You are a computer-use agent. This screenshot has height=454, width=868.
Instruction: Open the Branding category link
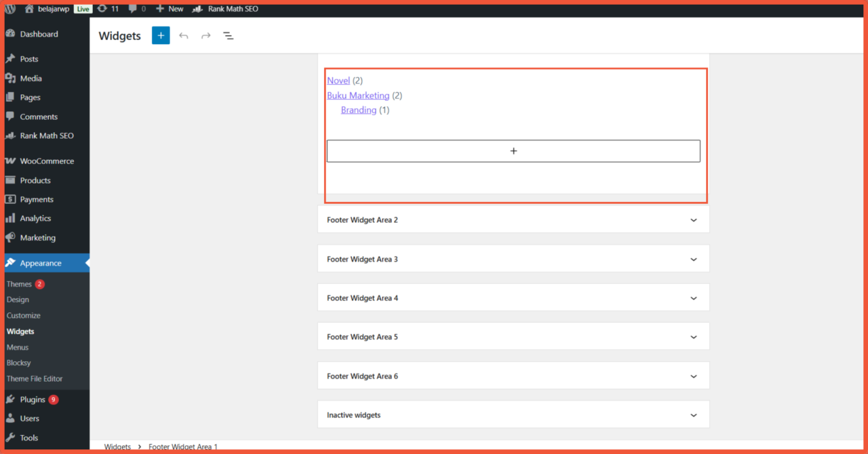click(x=358, y=110)
